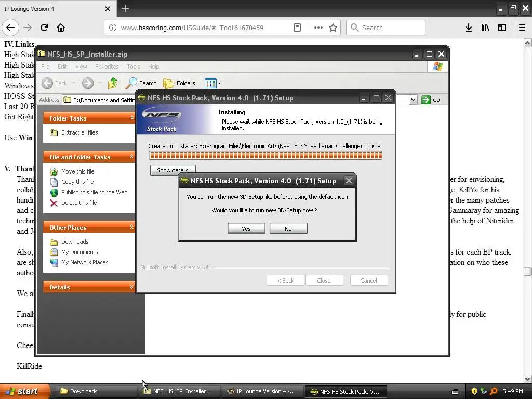Click the Go button in Explorer

coord(431,100)
